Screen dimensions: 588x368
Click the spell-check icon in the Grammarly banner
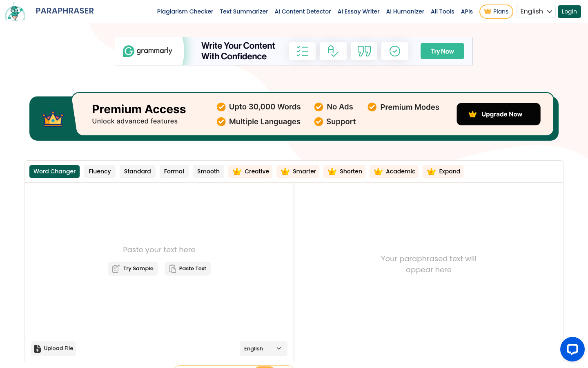(x=333, y=51)
